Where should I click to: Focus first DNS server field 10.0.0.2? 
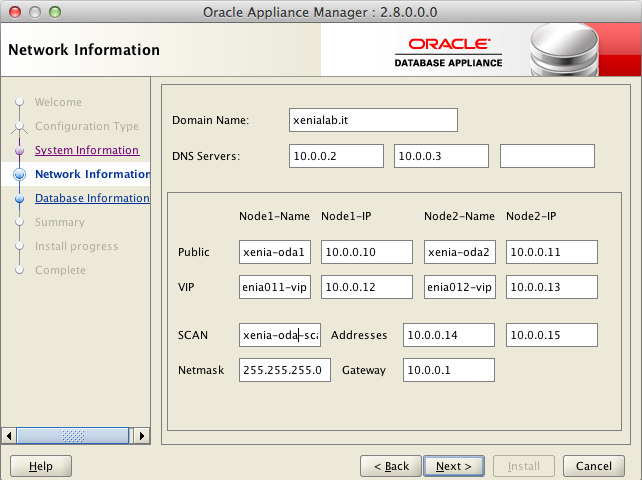pyautogui.click(x=336, y=156)
